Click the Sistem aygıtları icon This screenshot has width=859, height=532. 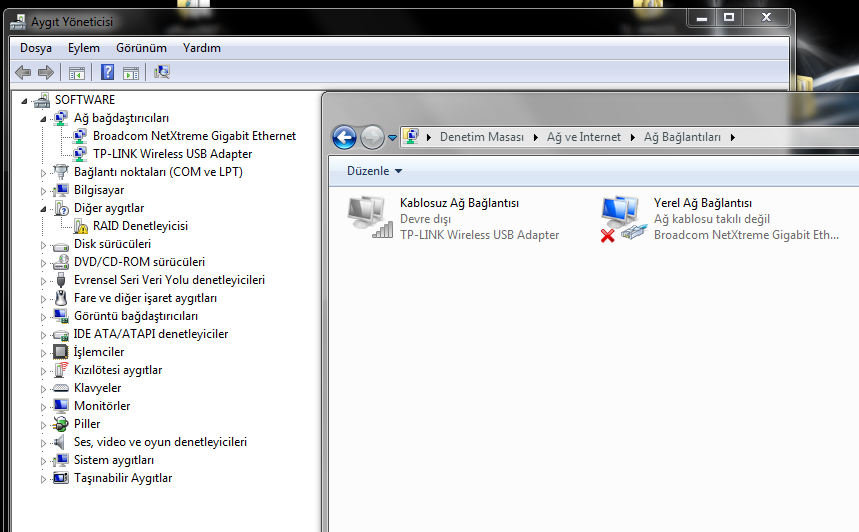point(61,460)
